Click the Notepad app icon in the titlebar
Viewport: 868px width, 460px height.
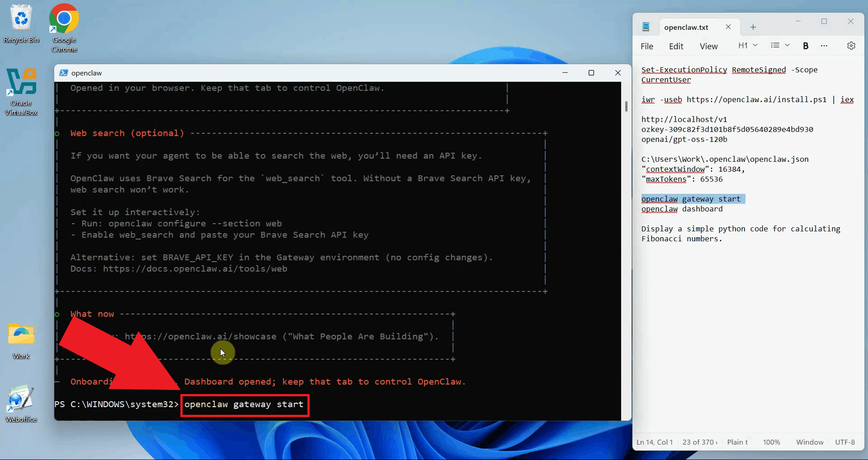[x=646, y=26]
